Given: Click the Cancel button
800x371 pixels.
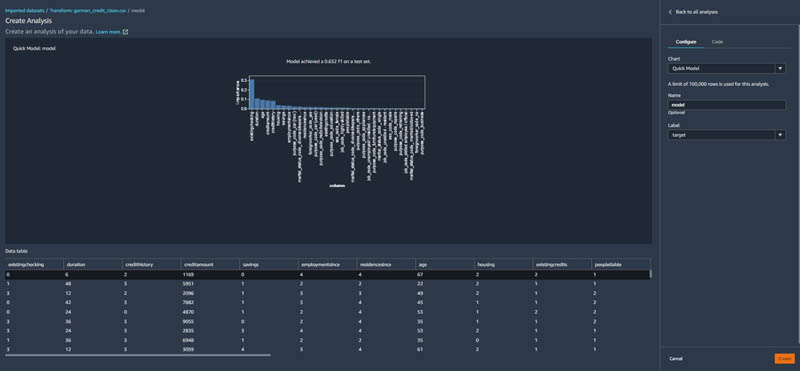Looking at the screenshot, I should point(676,359).
